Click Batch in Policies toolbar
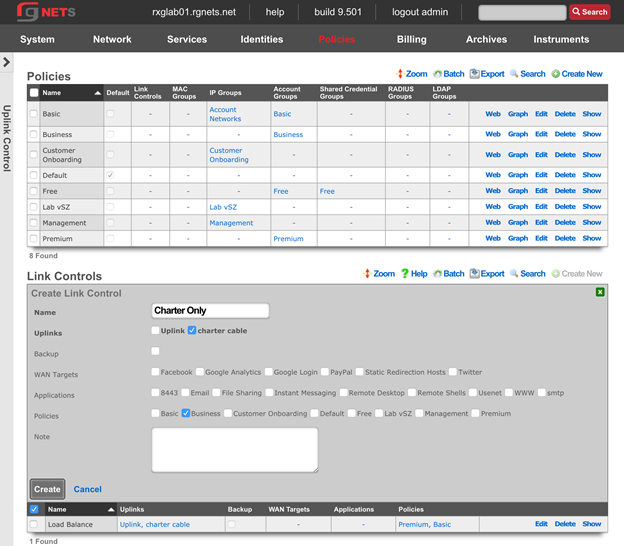 pyautogui.click(x=449, y=74)
